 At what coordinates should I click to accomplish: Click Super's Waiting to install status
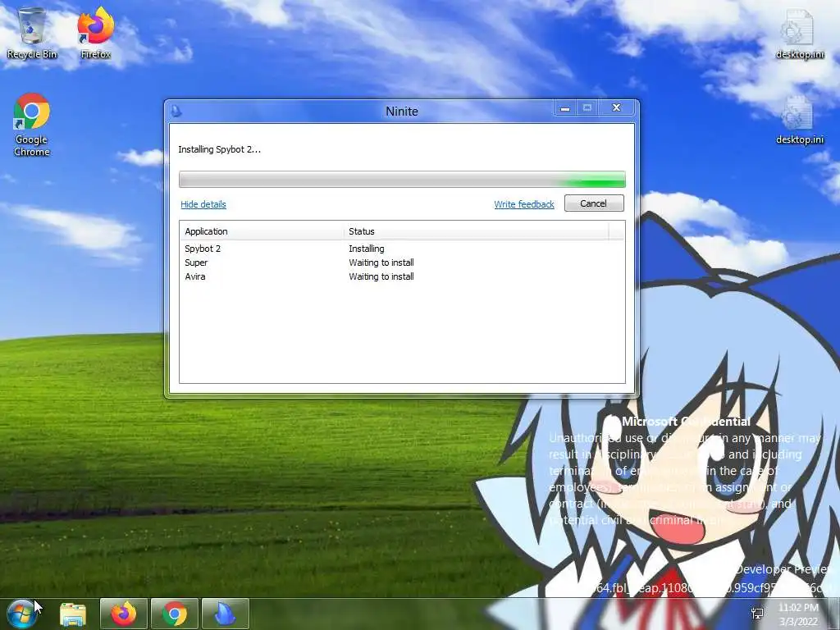point(381,262)
